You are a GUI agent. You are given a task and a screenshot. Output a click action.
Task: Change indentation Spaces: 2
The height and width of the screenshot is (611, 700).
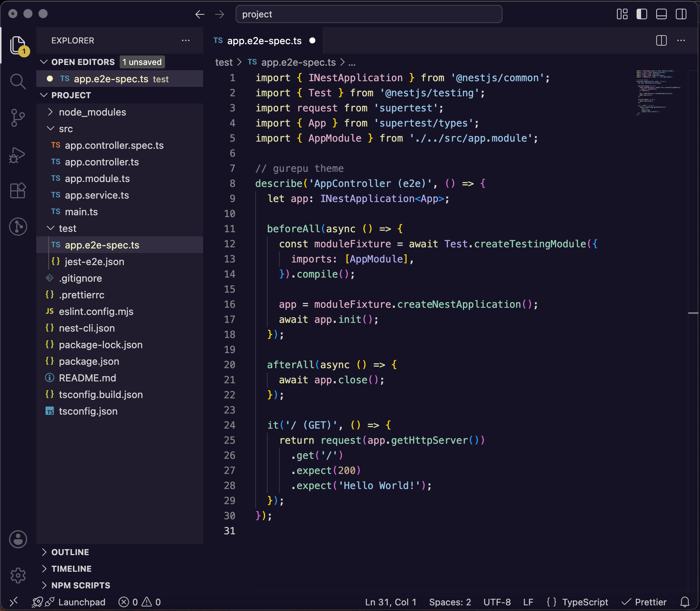(450, 602)
